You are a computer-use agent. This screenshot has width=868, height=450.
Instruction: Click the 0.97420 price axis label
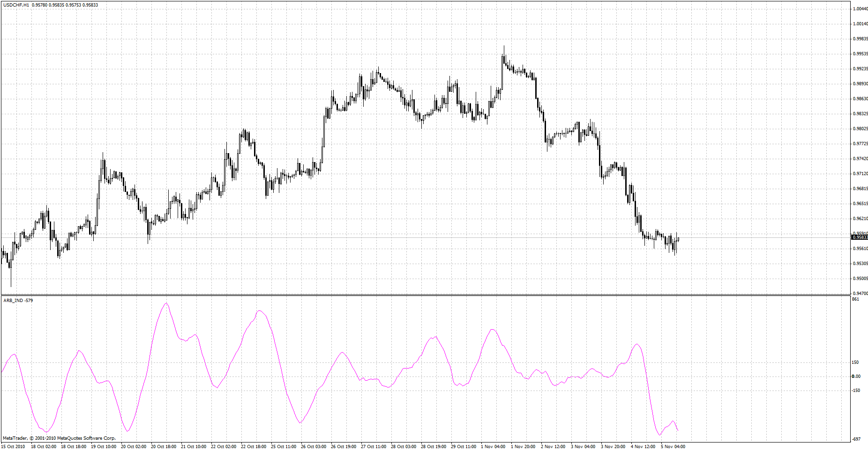[861, 159]
